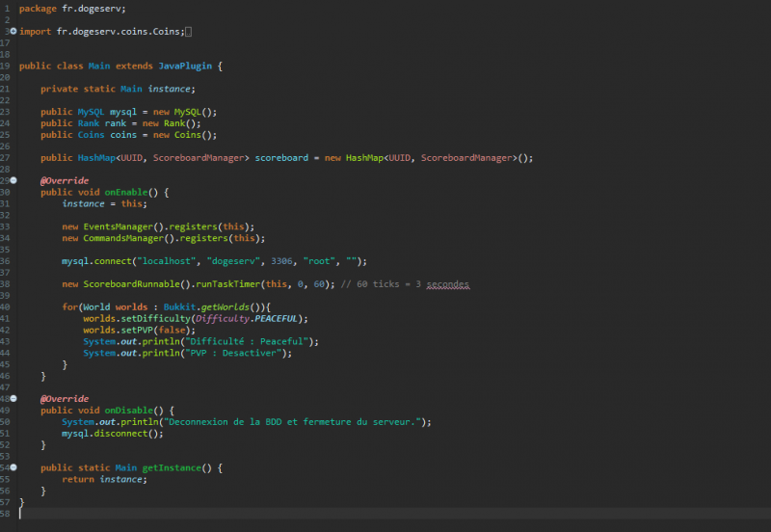
Task: Click the "onDisable" method name
Action: click(x=128, y=411)
